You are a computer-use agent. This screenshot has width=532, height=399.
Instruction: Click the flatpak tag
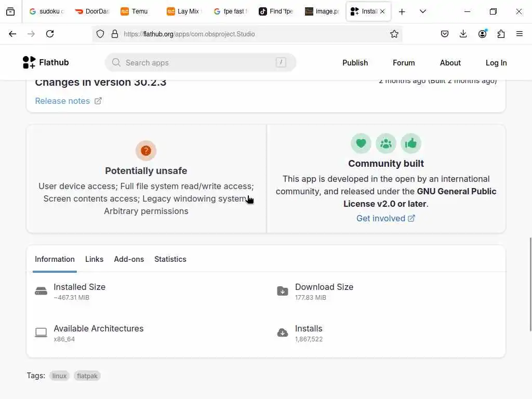pos(87,376)
